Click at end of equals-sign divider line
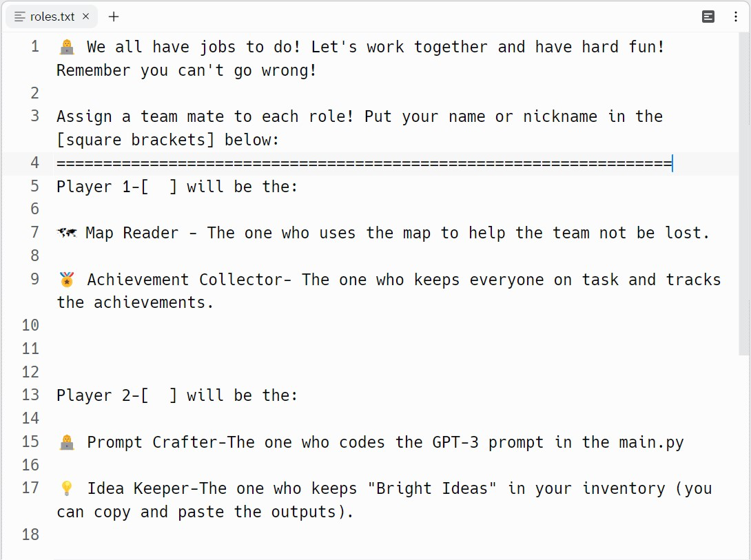 (672, 163)
